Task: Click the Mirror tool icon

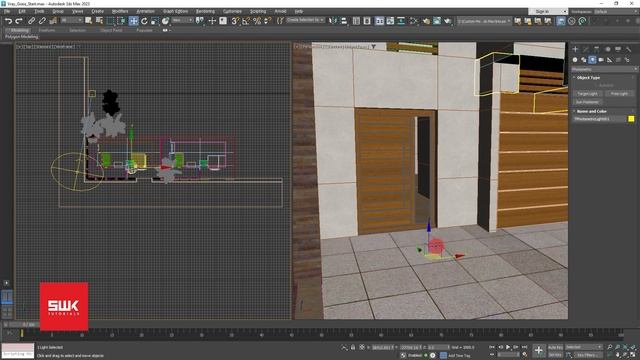Action: tap(333, 21)
